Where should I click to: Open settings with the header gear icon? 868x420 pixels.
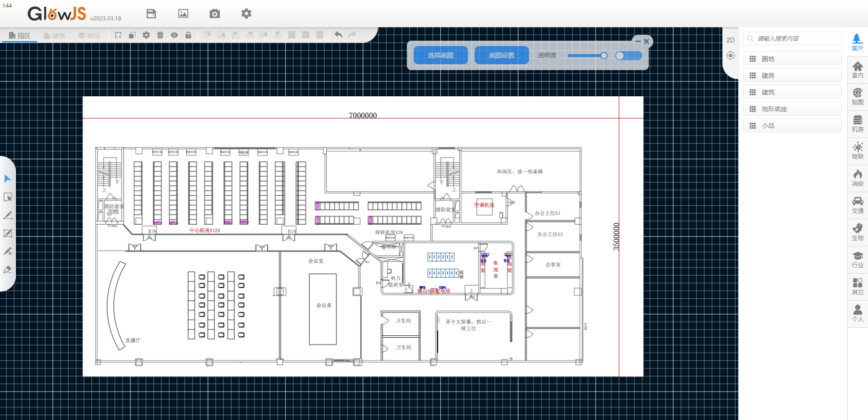246,14
